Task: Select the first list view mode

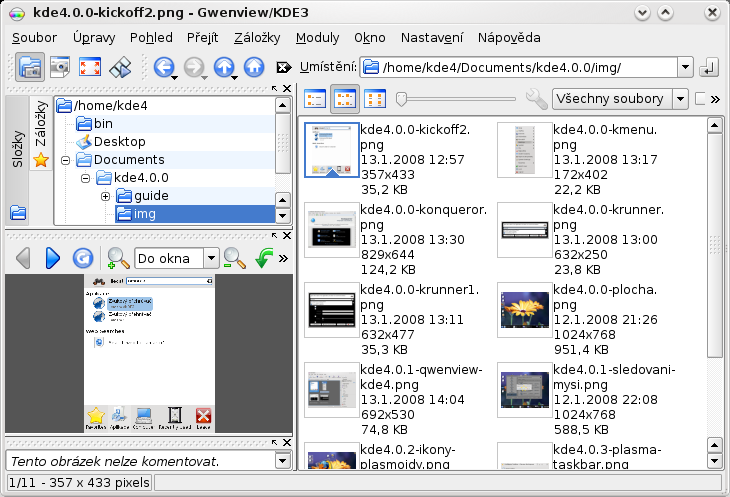Action: tap(315, 99)
